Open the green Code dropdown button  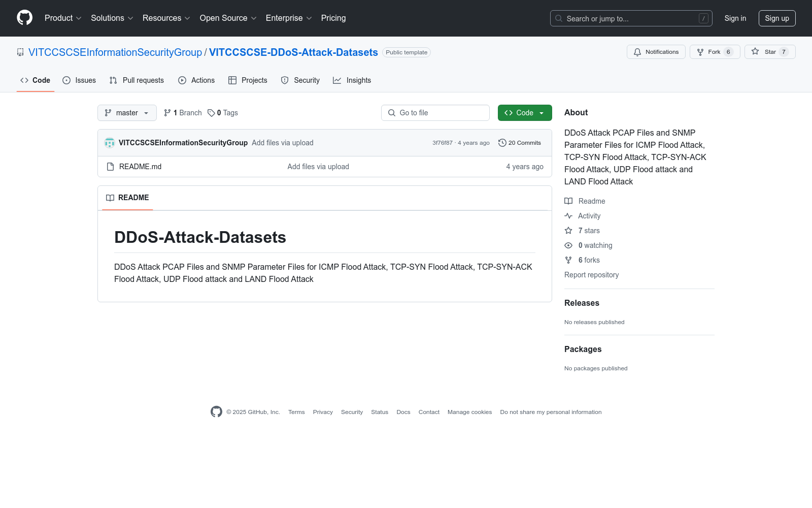525,113
